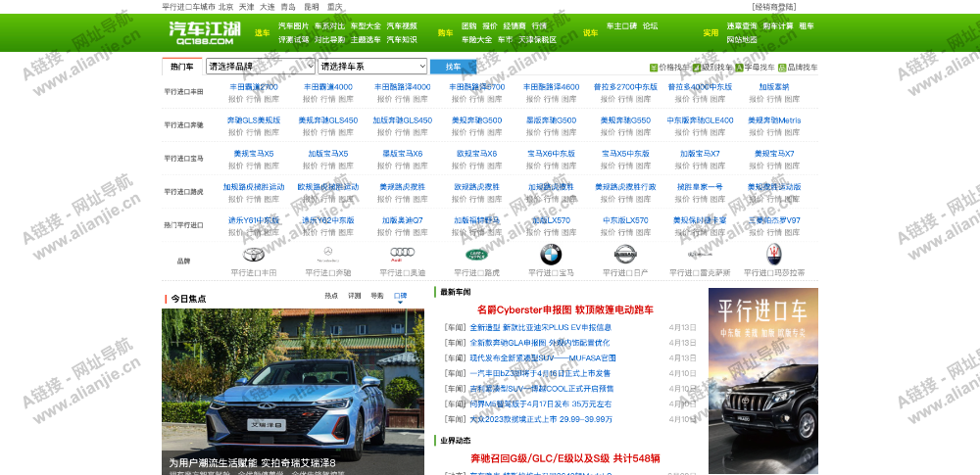Click the 经销商登陆 link
980x475 pixels.
click(774, 7)
